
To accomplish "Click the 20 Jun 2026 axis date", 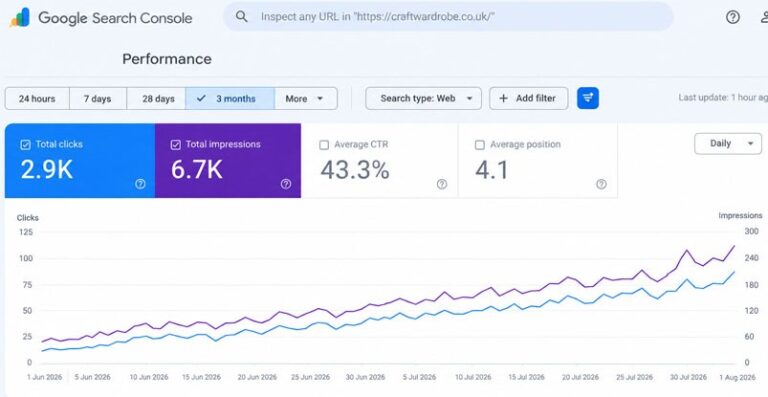I will (257, 377).
